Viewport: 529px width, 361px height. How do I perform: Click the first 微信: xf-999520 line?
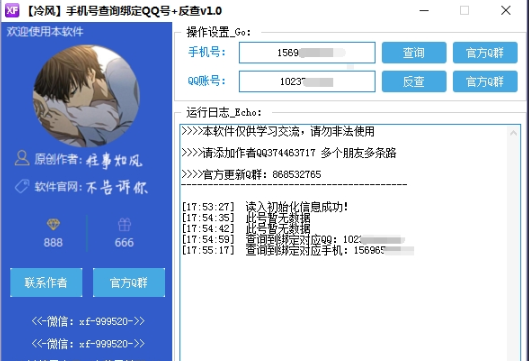pyautogui.click(x=88, y=321)
